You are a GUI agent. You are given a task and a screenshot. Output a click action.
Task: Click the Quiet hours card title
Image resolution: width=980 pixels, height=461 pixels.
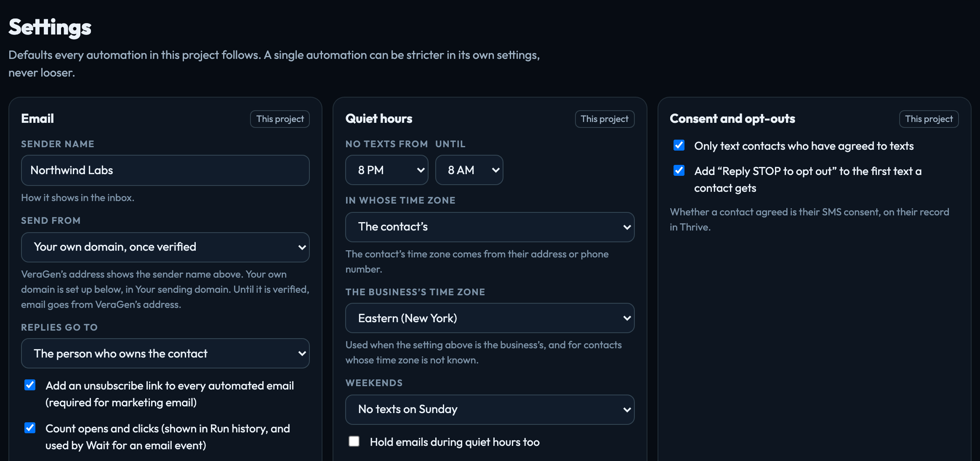379,119
